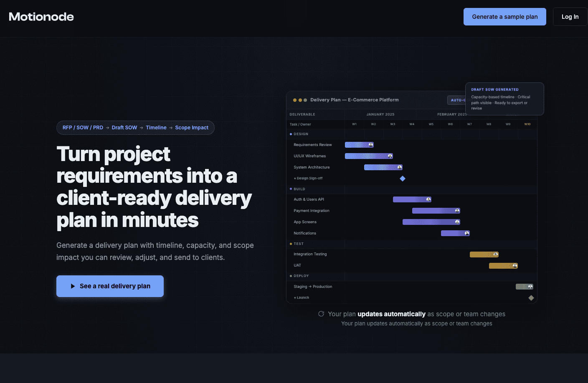Image resolution: width=588 pixels, height=383 pixels.
Task: Select the Scope Impact step in breadcrumb
Action: pos(192,128)
